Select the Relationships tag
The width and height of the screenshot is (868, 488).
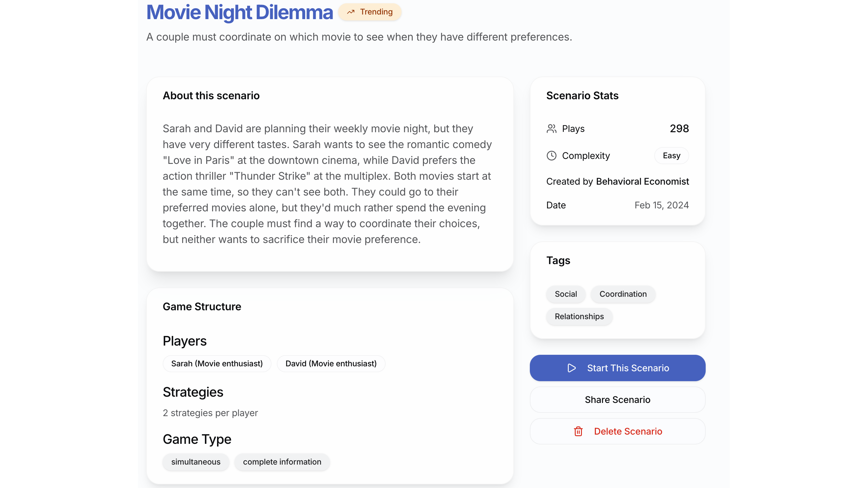pyautogui.click(x=579, y=317)
